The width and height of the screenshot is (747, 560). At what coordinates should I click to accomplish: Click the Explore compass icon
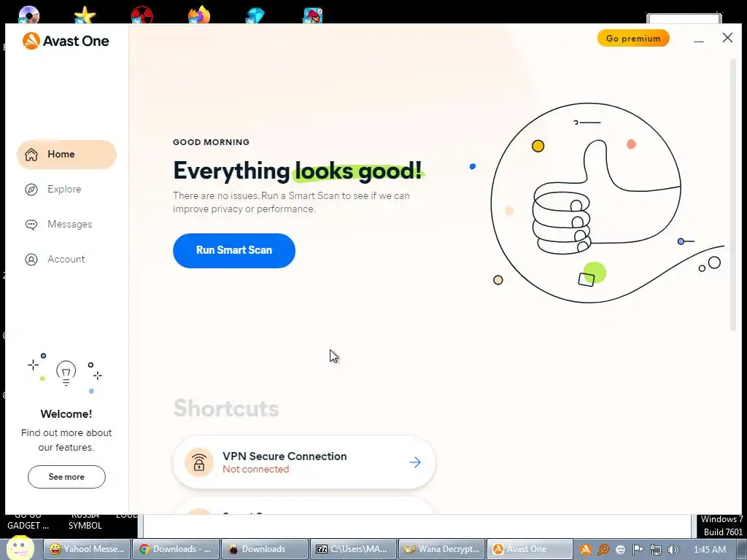click(x=31, y=189)
